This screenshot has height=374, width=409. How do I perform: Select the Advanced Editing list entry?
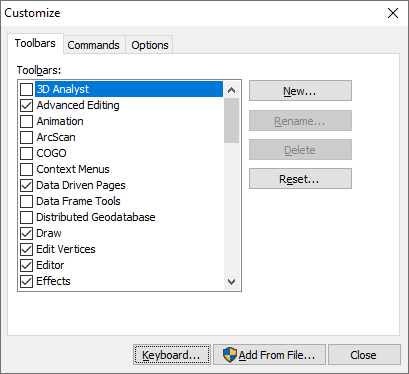78,105
